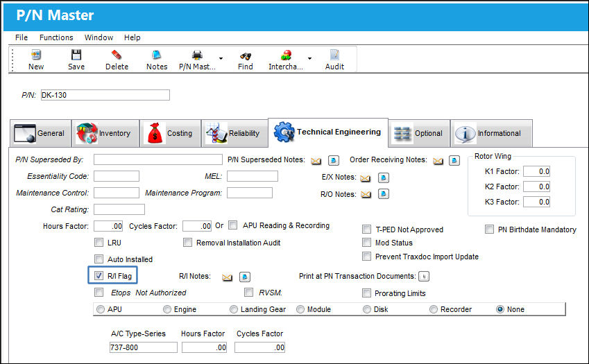Click R/O Notes blue note button
Image resolution: width=589 pixels, height=364 pixels.
pyautogui.click(x=384, y=194)
